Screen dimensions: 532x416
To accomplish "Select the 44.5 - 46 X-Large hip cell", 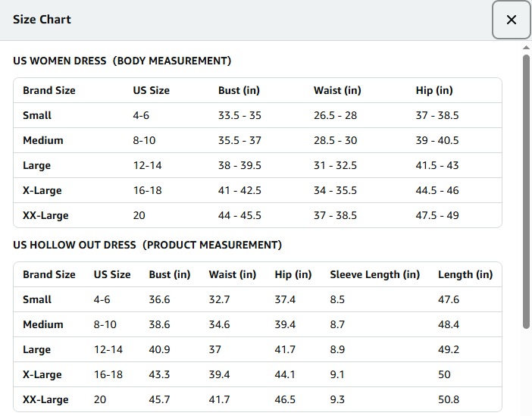I will [x=437, y=190].
